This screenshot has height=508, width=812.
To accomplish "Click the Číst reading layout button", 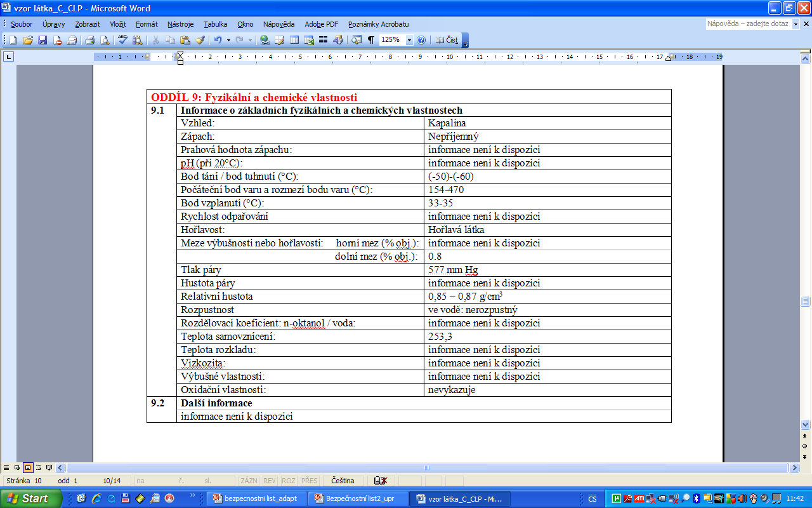I will [x=447, y=40].
